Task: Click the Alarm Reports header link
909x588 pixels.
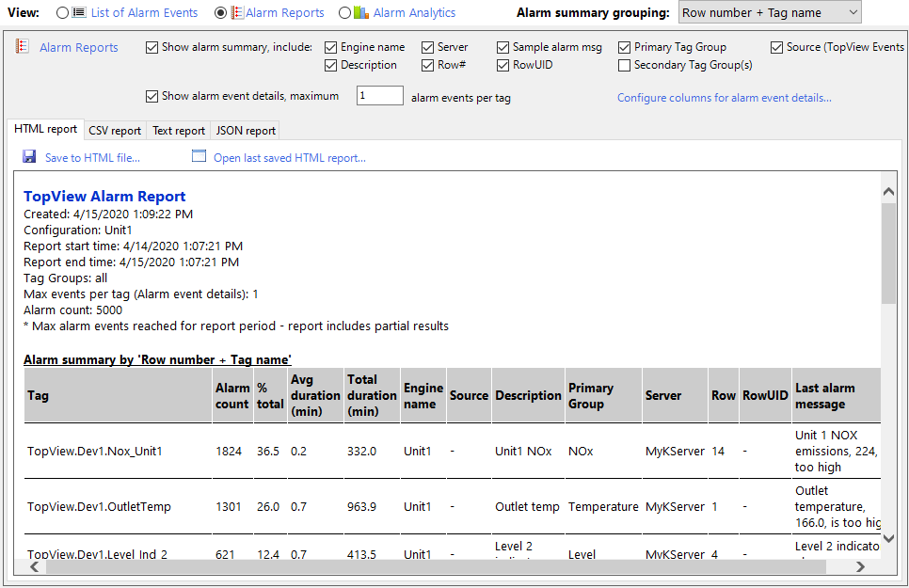Action: (79, 48)
